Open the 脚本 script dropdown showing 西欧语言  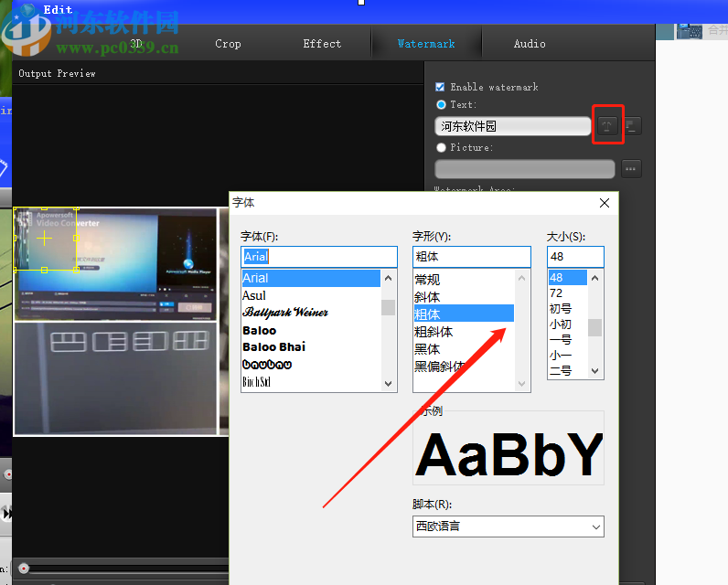(x=508, y=526)
